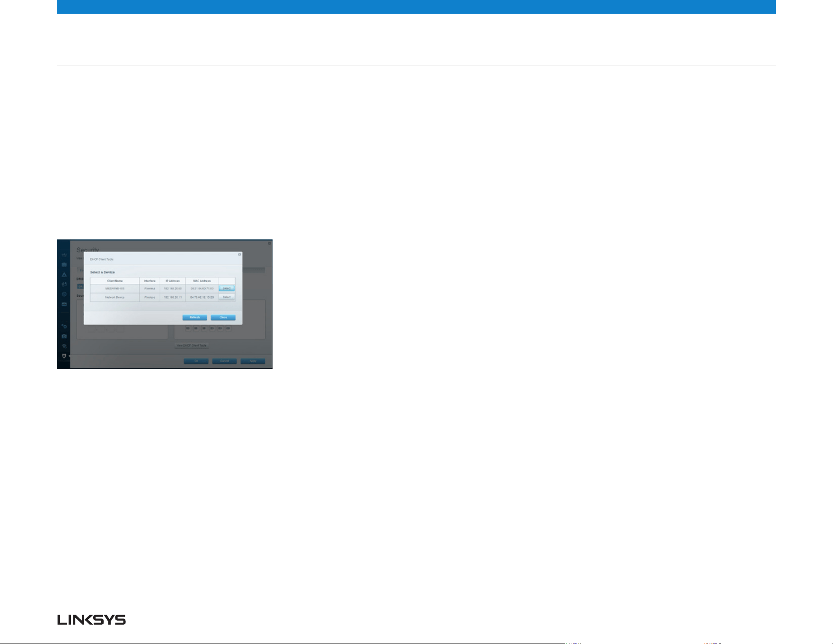Viewport: 833px width, 644px height.
Task: Open the Speed Test clock icon
Action: coord(64,294)
